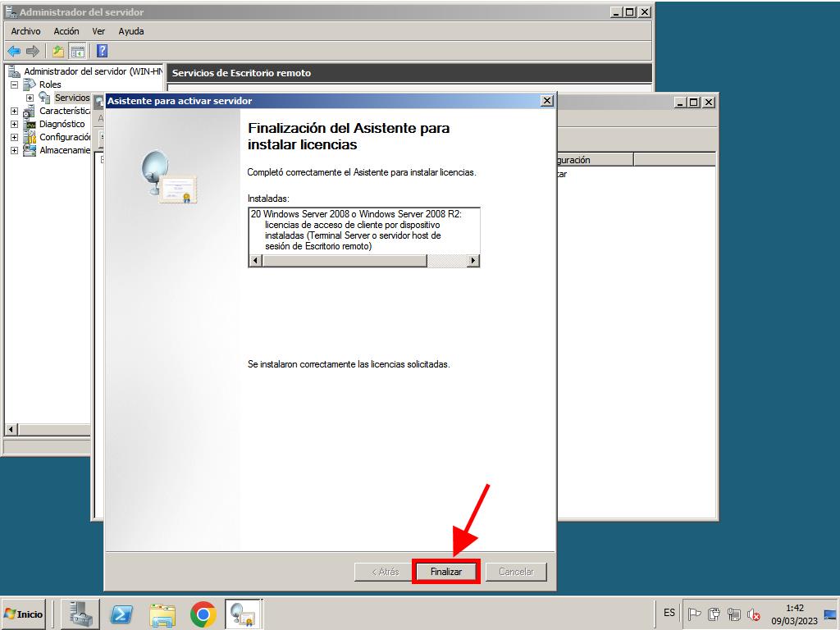
Task: Open Google Chrome from the taskbar
Action: click(x=203, y=614)
